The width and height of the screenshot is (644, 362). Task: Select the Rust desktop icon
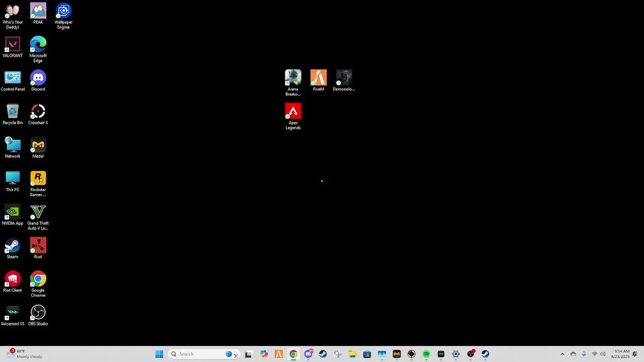(x=38, y=248)
